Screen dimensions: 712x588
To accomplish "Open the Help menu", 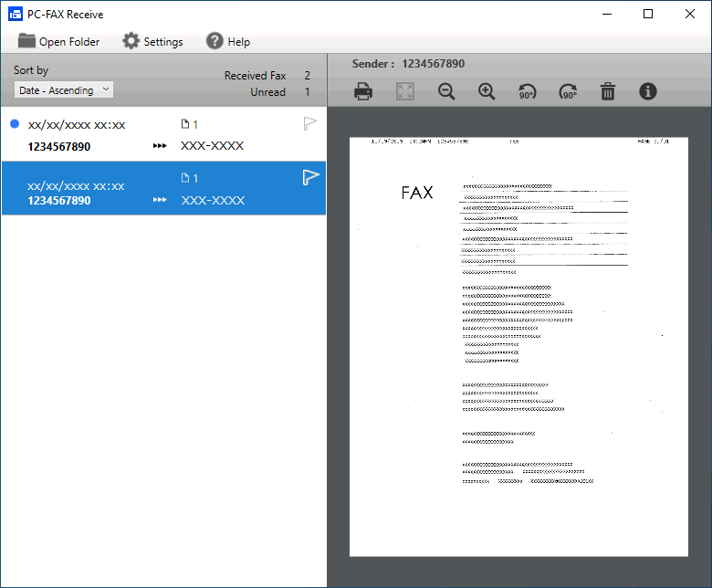I will pos(227,41).
